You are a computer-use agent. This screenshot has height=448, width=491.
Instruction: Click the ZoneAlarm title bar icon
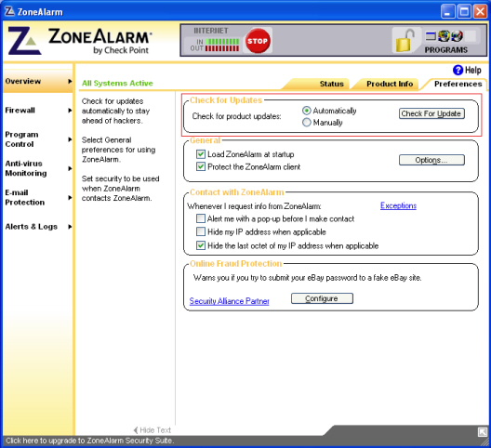tap(9, 11)
